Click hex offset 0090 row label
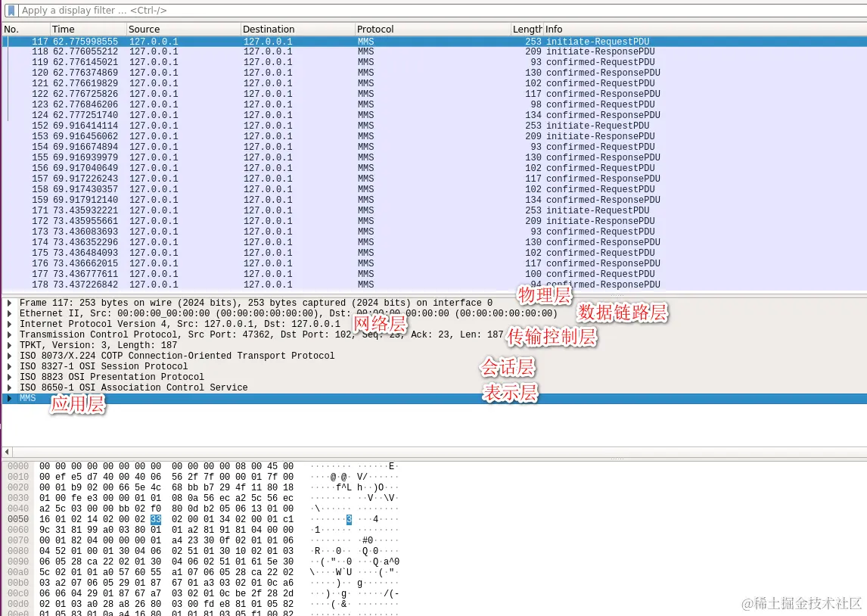 18,562
